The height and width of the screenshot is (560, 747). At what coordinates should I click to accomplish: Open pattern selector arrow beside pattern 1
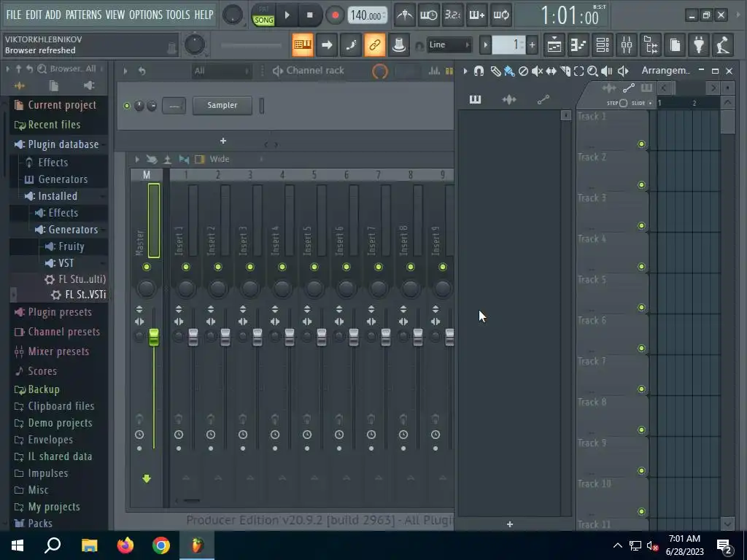[x=485, y=45]
